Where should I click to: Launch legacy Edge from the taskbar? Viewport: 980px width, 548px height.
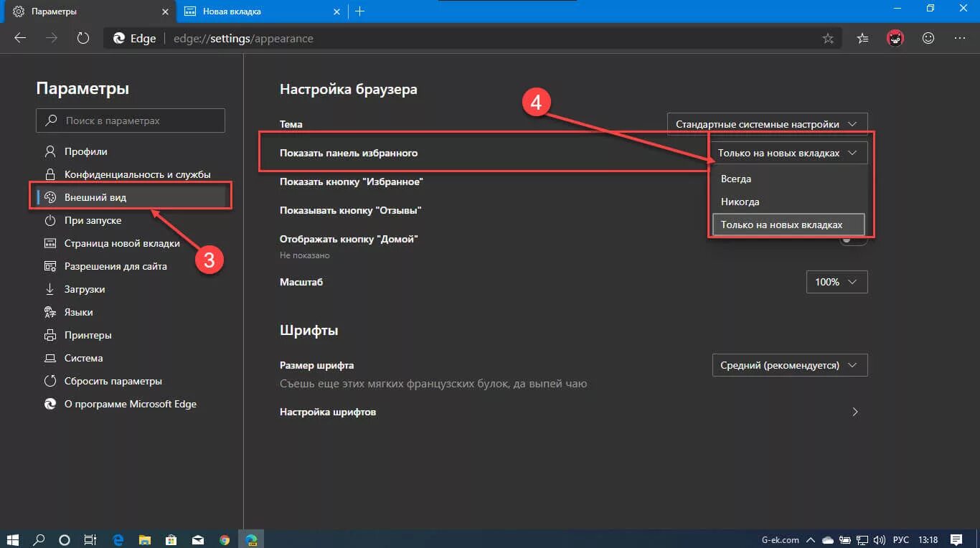tap(118, 539)
